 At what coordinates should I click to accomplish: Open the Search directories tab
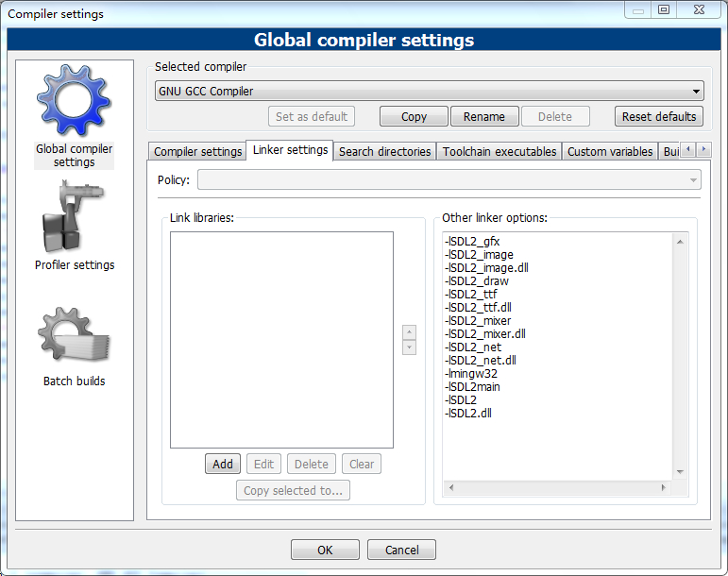[384, 152]
